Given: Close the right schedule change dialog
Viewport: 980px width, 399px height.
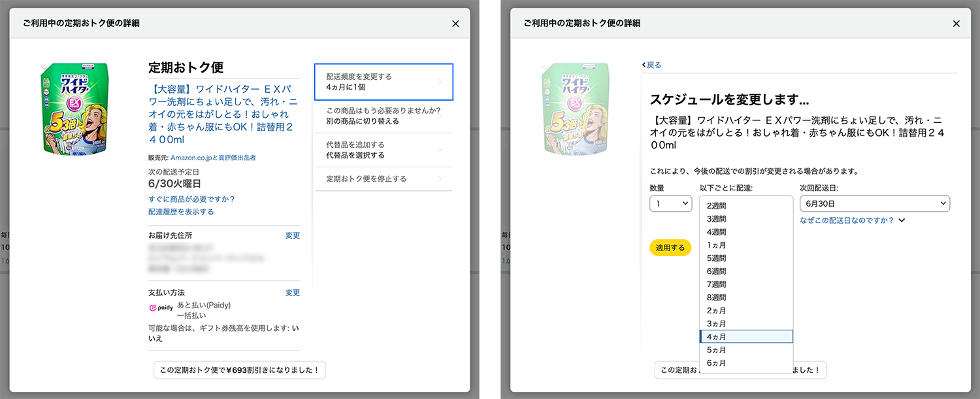Looking at the screenshot, I should click(956, 24).
